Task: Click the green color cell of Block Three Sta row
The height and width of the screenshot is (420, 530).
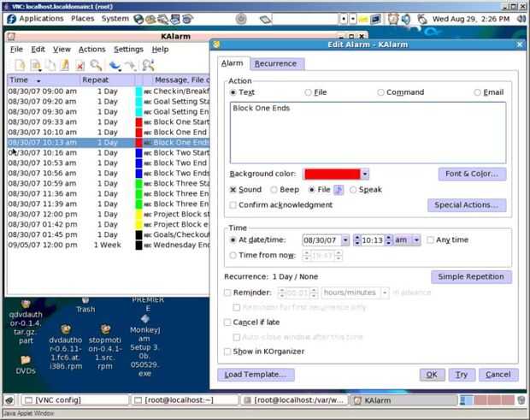Action: tap(138, 184)
